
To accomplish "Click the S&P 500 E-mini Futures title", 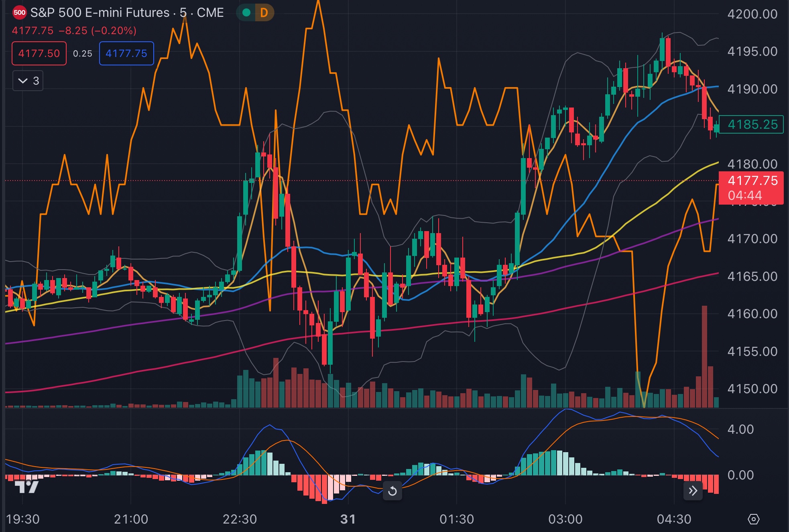I will pos(100,12).
